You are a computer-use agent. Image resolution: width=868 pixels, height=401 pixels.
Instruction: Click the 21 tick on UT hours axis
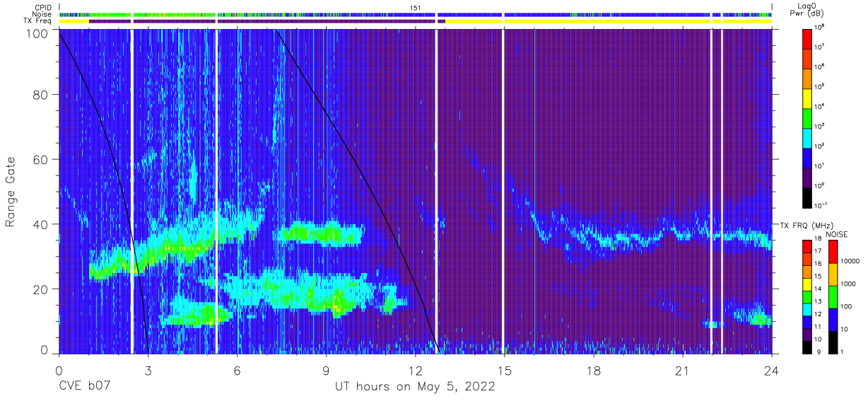[x=683, y=370]
